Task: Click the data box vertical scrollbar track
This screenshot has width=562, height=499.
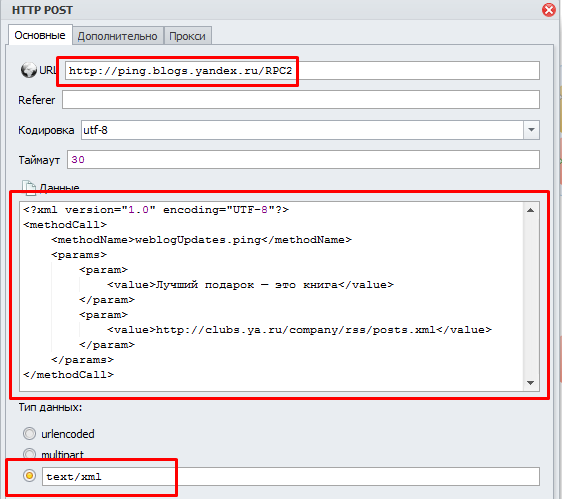Action: [531, 296]
